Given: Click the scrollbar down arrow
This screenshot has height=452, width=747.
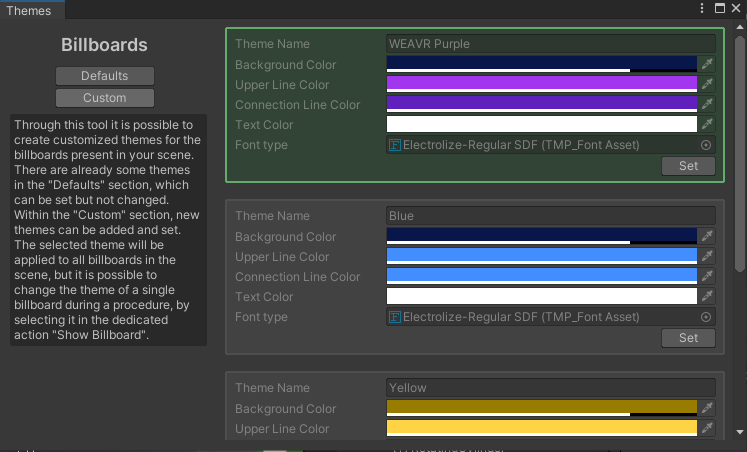Looking at the screenshot, I should (740, 432).
